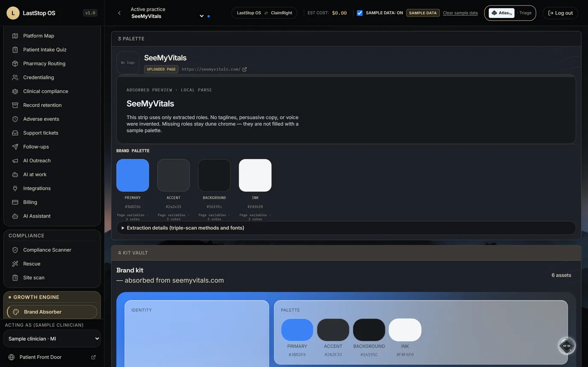This screenshot has height=367, width=588.
Task: Click the ACCENT swatch in Brand Palette
Action: coord(174,175)
